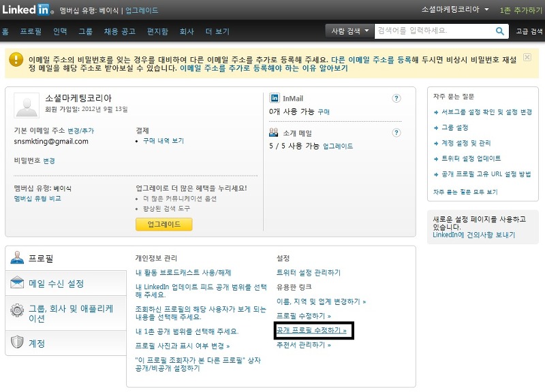545x392 pixels.
Task: Select the 계정 tab
Action: 65,343
